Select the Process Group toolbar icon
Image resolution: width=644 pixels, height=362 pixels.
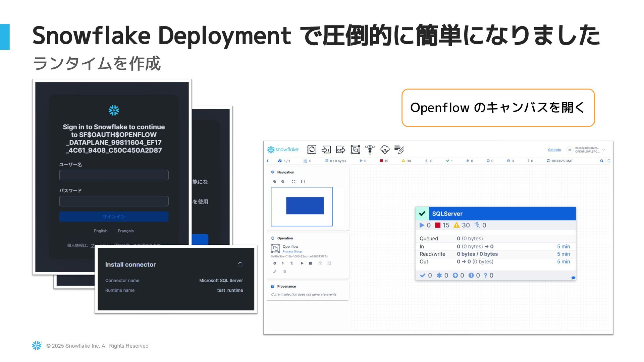click(355, 149)
